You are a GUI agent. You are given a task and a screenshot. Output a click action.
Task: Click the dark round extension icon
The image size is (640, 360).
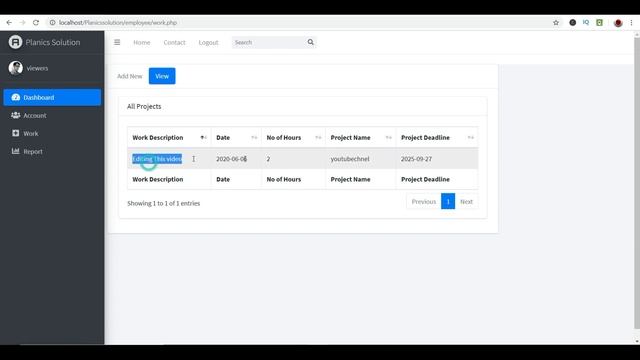pos(573,23)
